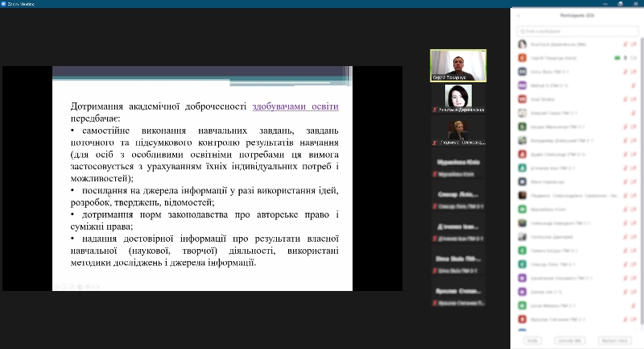Click the Reclaim Host button
The width and height of the screenshot is (644, 349).
coord(614,341)
